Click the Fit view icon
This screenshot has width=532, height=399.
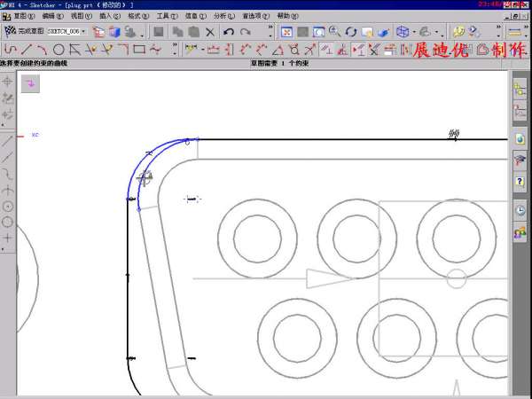pos(286,32)
